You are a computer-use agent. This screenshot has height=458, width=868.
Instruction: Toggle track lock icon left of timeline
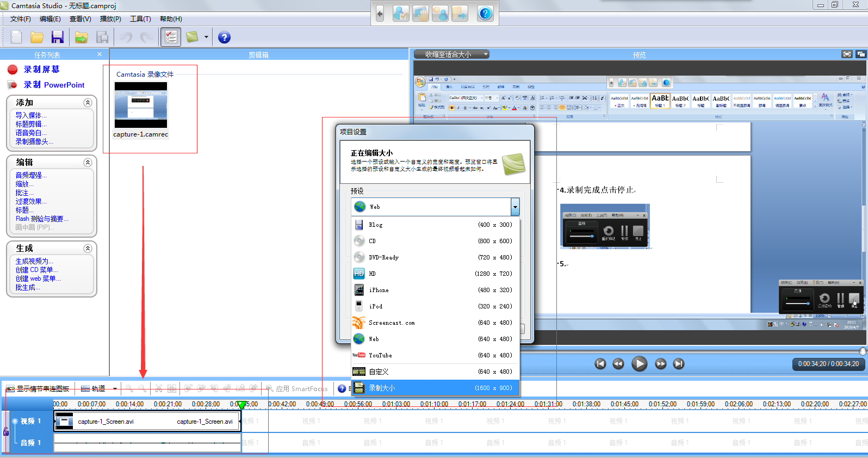pos(6,431)
